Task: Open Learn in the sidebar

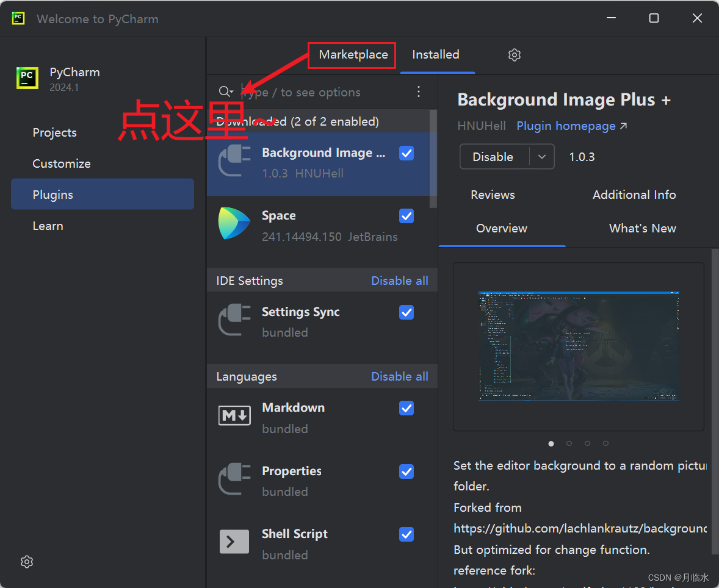Action: 48,226
